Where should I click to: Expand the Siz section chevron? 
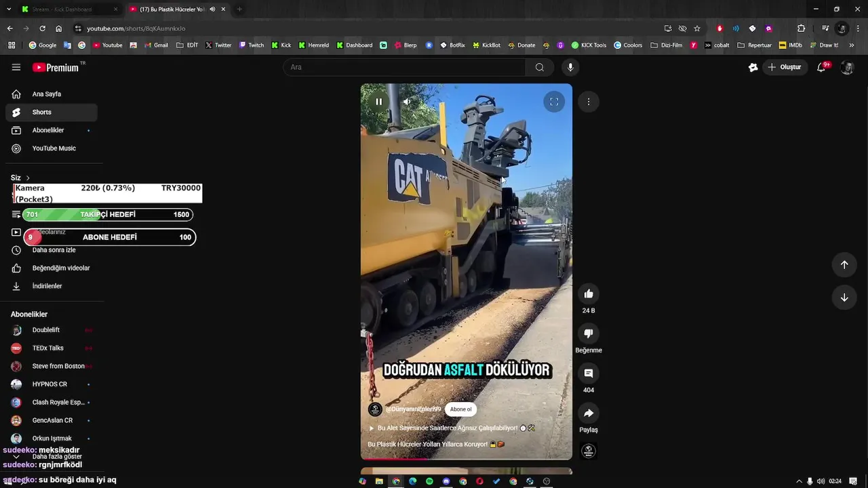coord(28,178)
